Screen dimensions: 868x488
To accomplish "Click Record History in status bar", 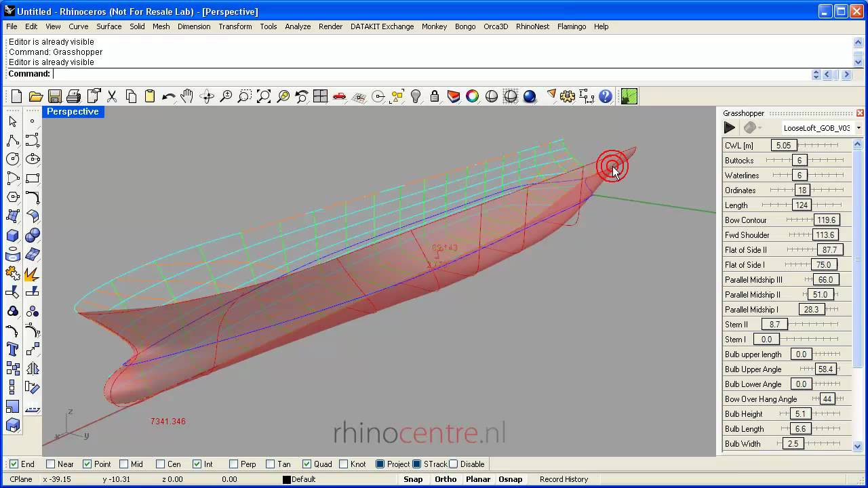I will tap(564, 479).
